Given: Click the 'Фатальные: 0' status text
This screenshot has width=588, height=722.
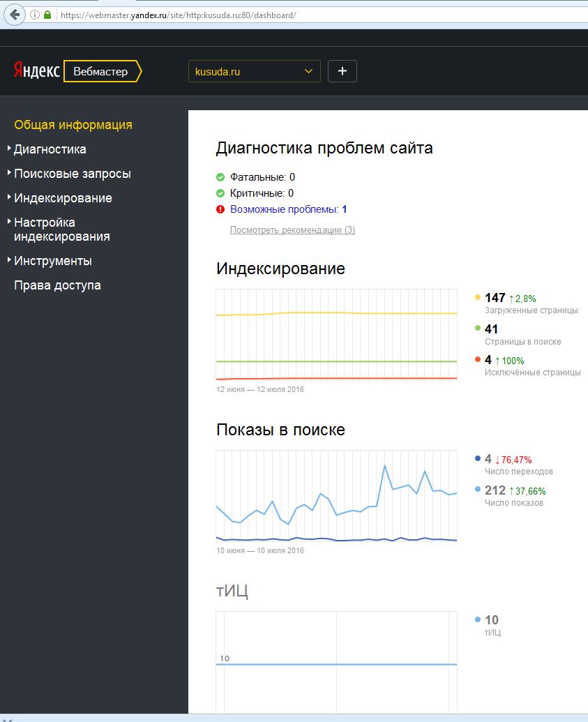Looking at the screenshot, I should coord(262,177).
